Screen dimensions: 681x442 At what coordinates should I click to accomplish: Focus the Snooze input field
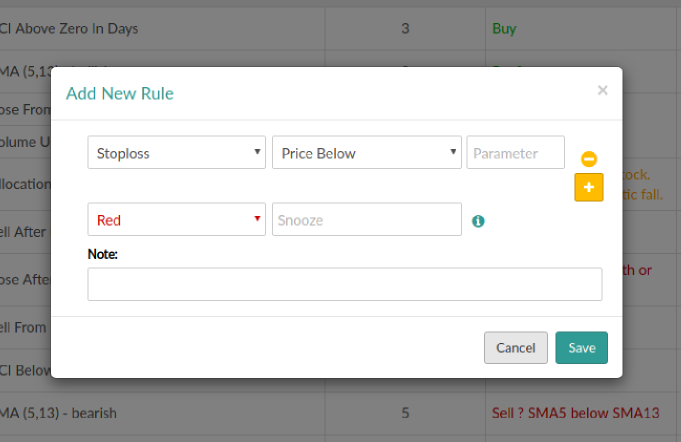pos(367,219)
